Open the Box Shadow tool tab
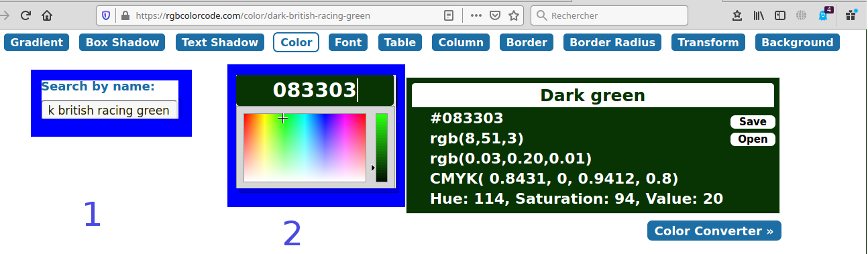Screen dimensions: 868x254 (x=122, y=42)
